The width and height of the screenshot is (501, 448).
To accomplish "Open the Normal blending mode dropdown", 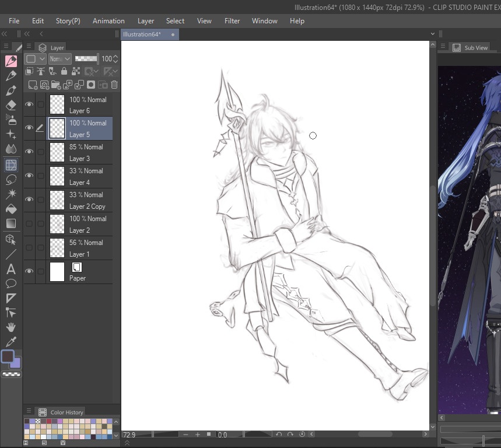I will click(x=59, y=59).
